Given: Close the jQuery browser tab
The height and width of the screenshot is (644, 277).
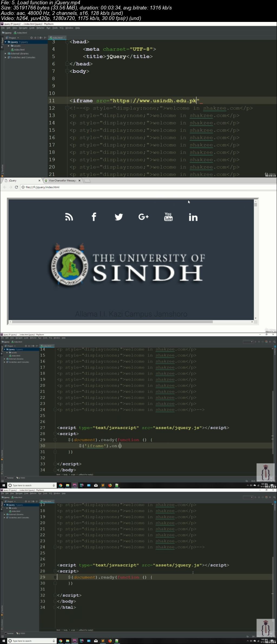Looking at the screenshot, I should point(39,181).
